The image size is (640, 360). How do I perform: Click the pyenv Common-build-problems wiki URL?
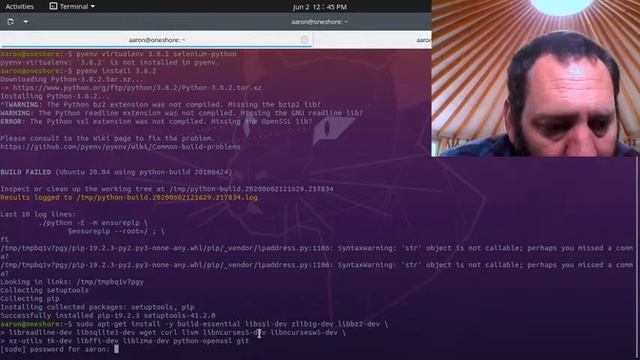click(120, 147)
